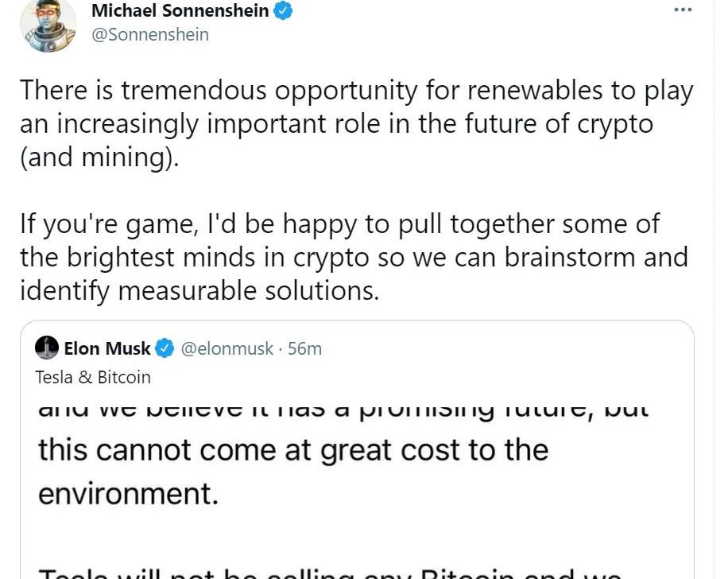Open the @elonmusk handle link
Screen dimensions: 728x579
coord(227,348)
